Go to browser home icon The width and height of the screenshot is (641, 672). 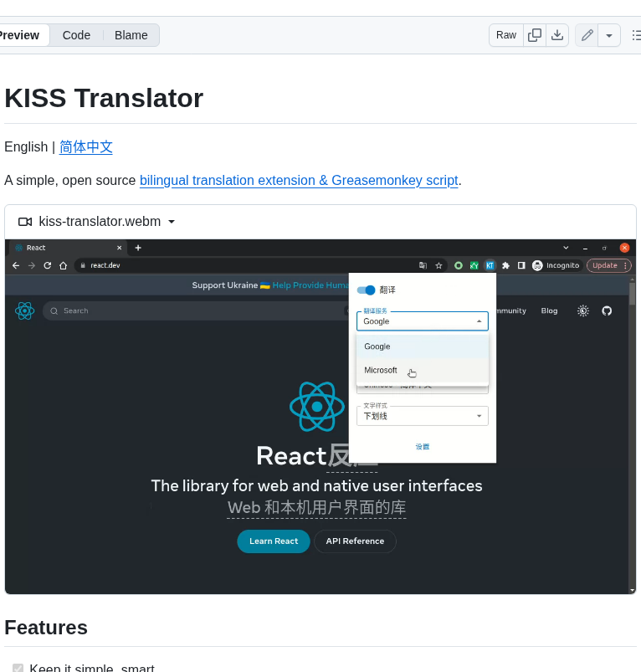pos(64,266)
